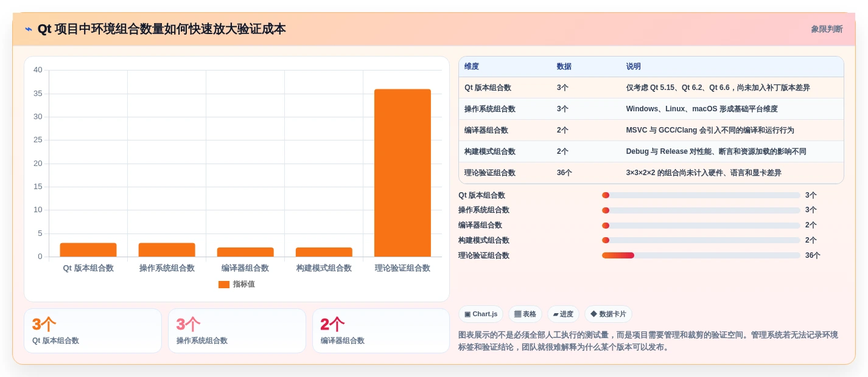
Task: Select the 理论验证组合数 table row name
Action: pos(490,173)
